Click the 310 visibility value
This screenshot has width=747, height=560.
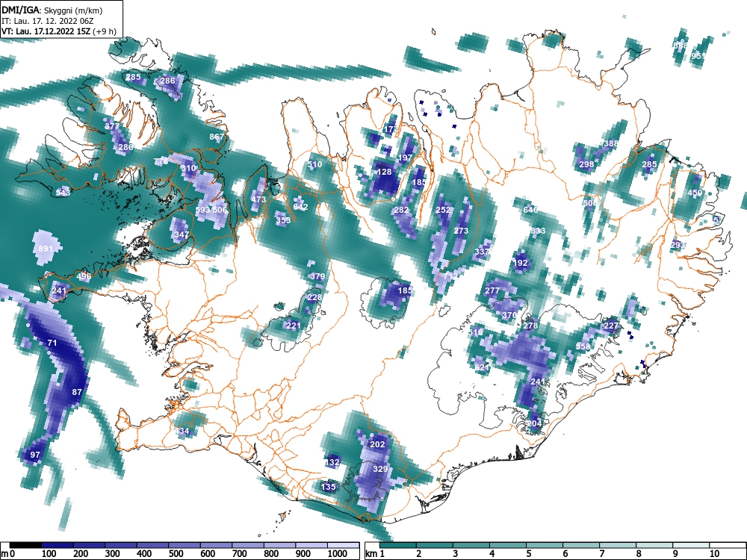(188, 168)
